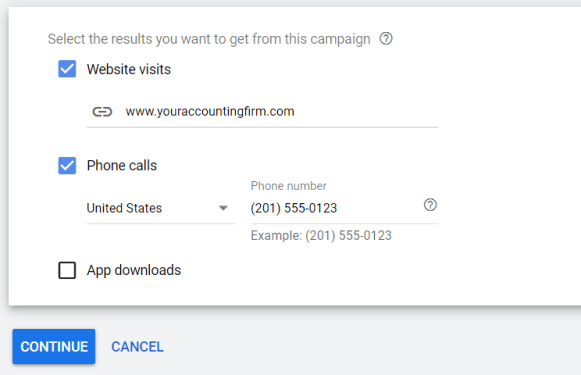This screenshot has width=581, height=375.
Task: Click the www.youraccountingfirm.com address text
Action: (x=210, y=112)
